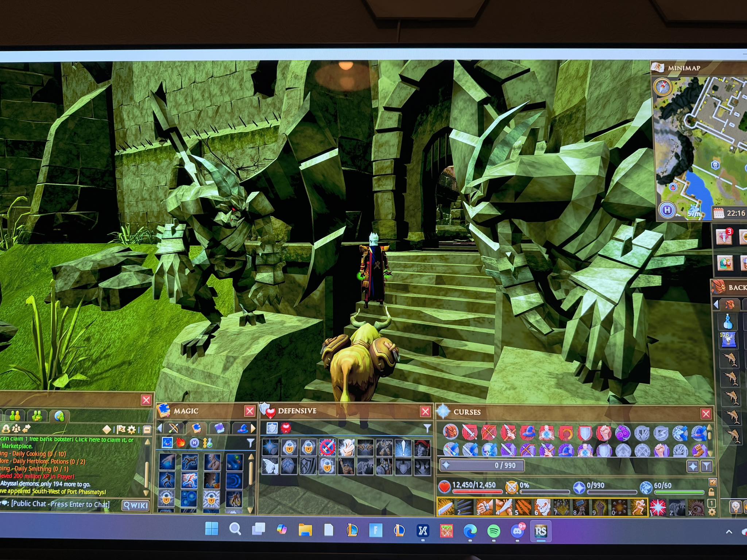Show more Magic panel tabs with right arrow
Screen dimensions: 747x560
tap(253, 428)
